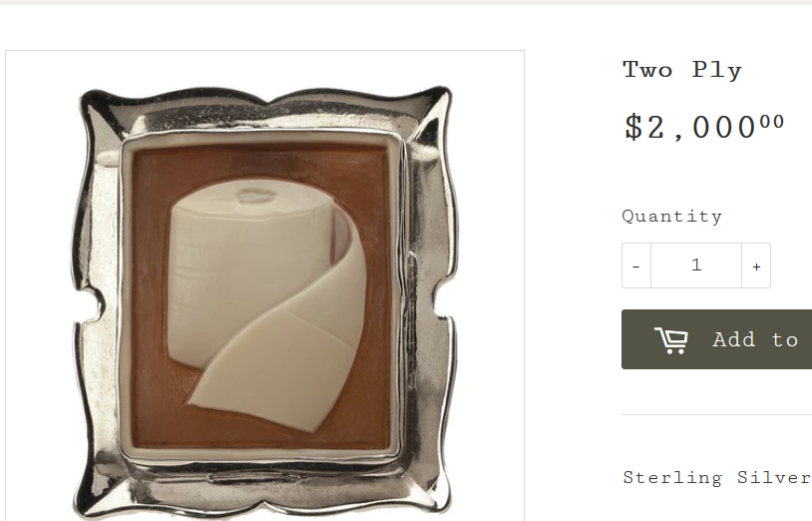812x521 pixels.
Task: Select the Two Ply product title
Action: [x=682, y=70]
